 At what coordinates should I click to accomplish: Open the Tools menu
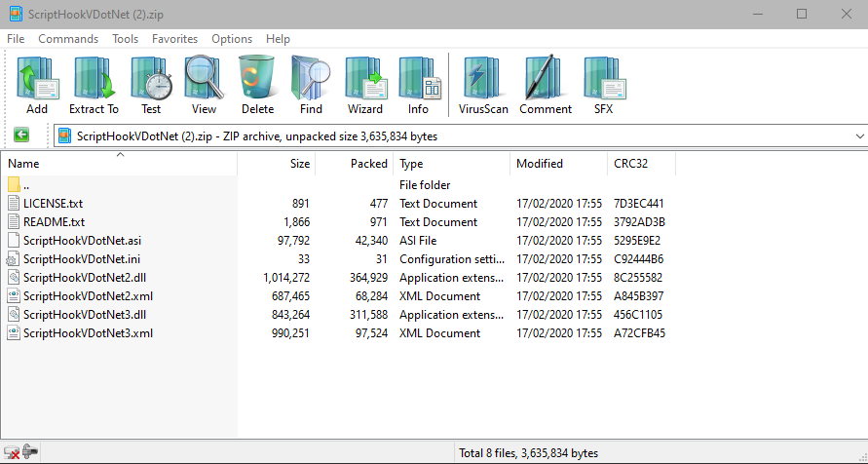(125, 39)
